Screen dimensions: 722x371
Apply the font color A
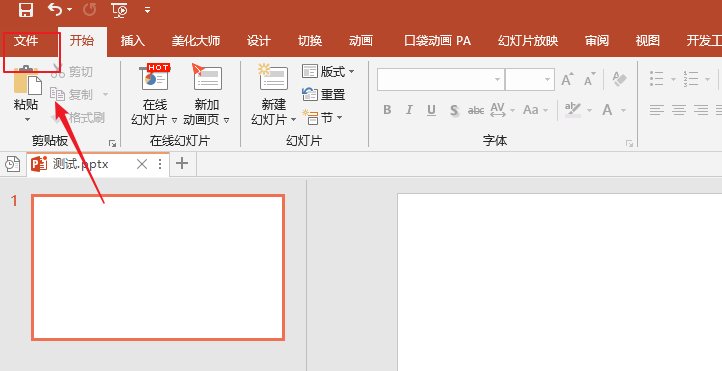[607, 110]
